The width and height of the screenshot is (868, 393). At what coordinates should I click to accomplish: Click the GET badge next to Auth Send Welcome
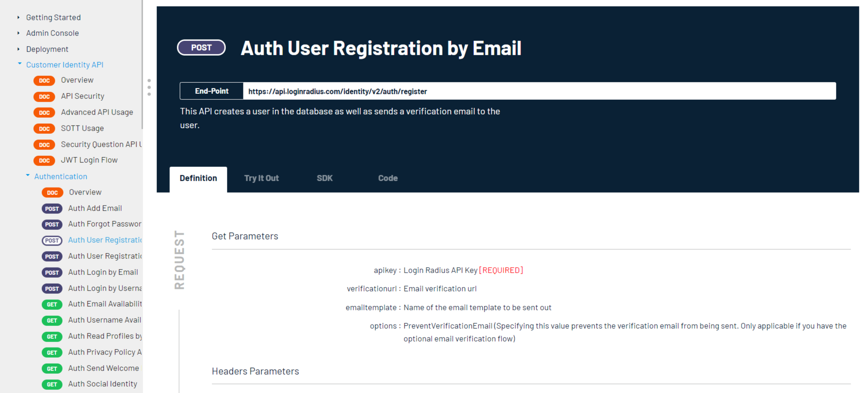[x=52, y=369]
